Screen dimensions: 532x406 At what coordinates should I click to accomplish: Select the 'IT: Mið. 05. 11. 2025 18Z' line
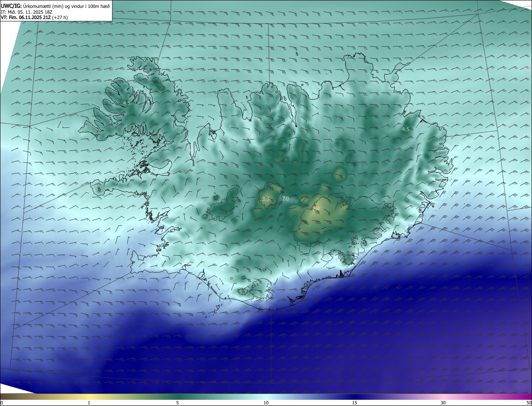(27, 12)
